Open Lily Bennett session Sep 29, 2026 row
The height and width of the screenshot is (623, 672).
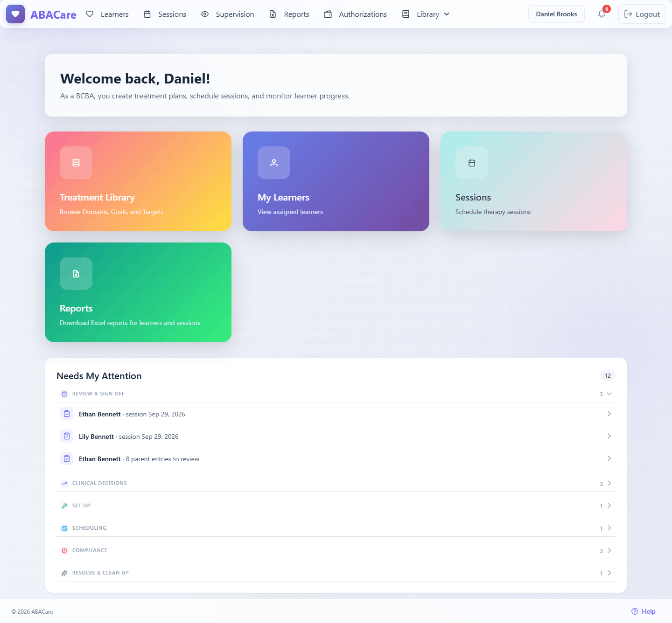[336, 436]
